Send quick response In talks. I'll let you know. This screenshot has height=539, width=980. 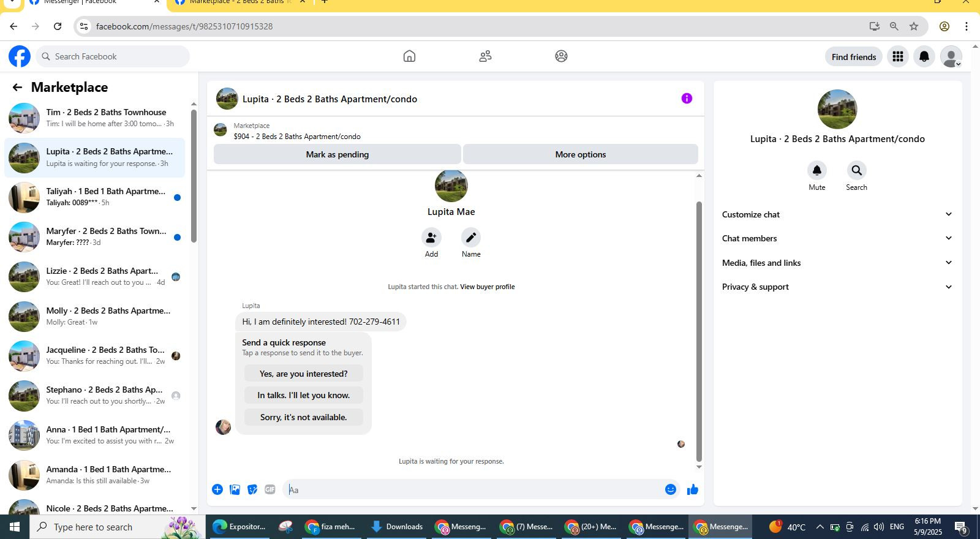[x=303, y=395]
